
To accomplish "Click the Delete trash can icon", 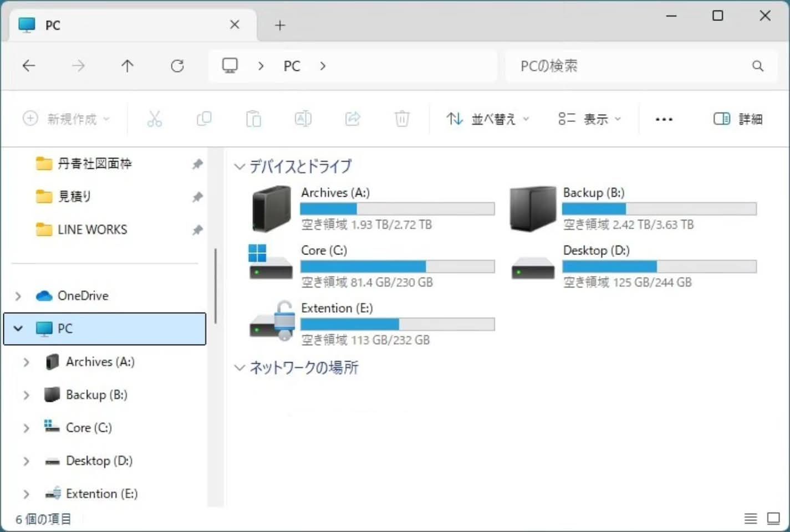I will pyautogui.click(x=402, y=119).
